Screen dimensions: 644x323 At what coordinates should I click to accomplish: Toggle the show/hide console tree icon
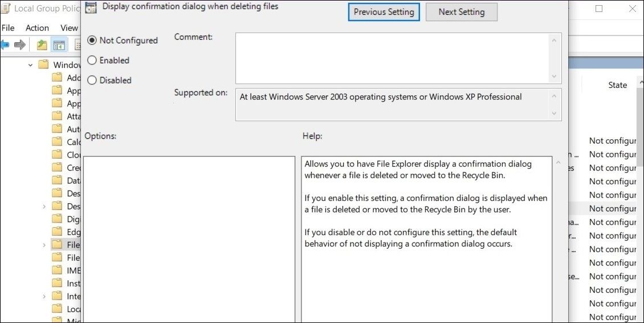pyautogui.click(x=59, y=45)
